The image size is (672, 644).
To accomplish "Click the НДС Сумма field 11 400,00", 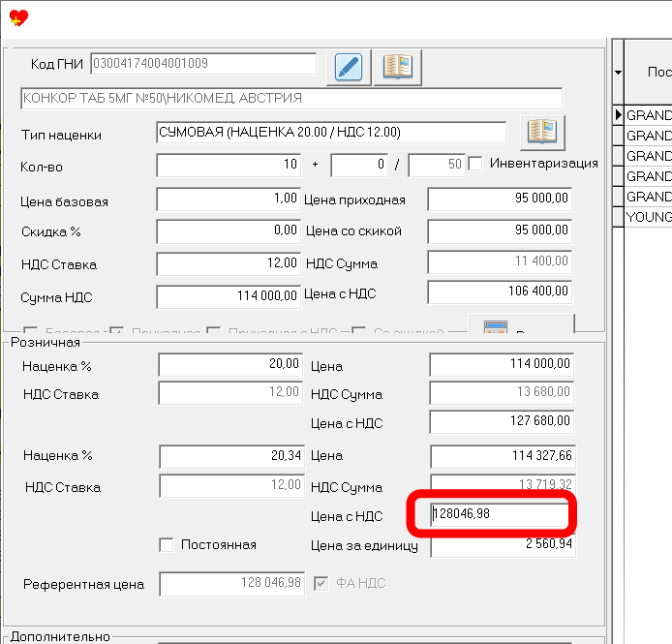I will click(500, 261).
